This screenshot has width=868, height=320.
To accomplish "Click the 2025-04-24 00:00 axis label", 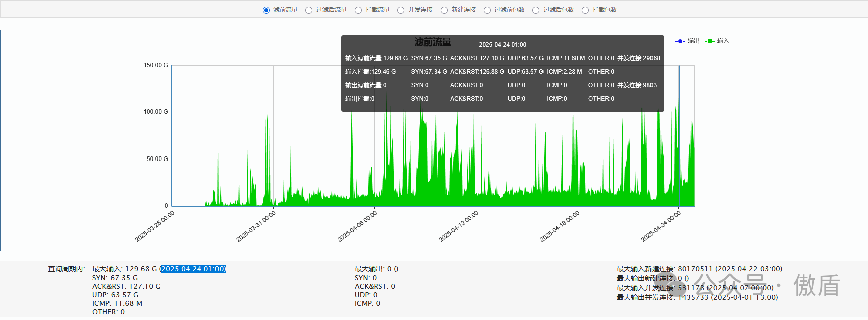I will coord(661,226).
